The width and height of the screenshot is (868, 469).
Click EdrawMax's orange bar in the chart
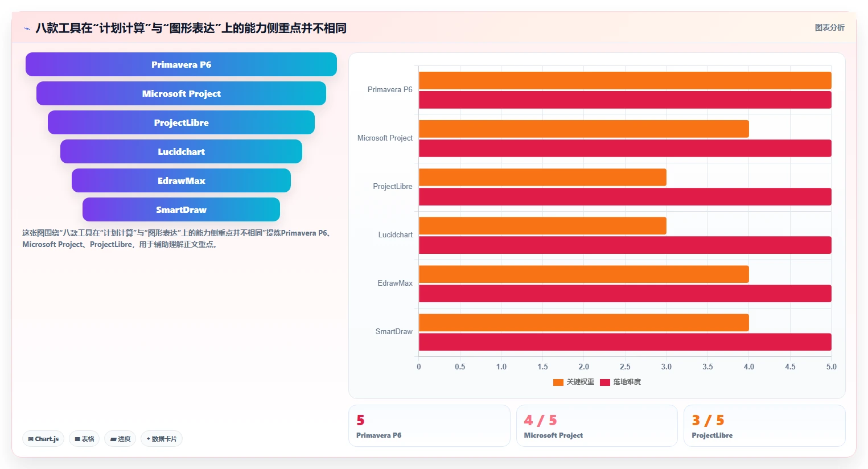584,274
